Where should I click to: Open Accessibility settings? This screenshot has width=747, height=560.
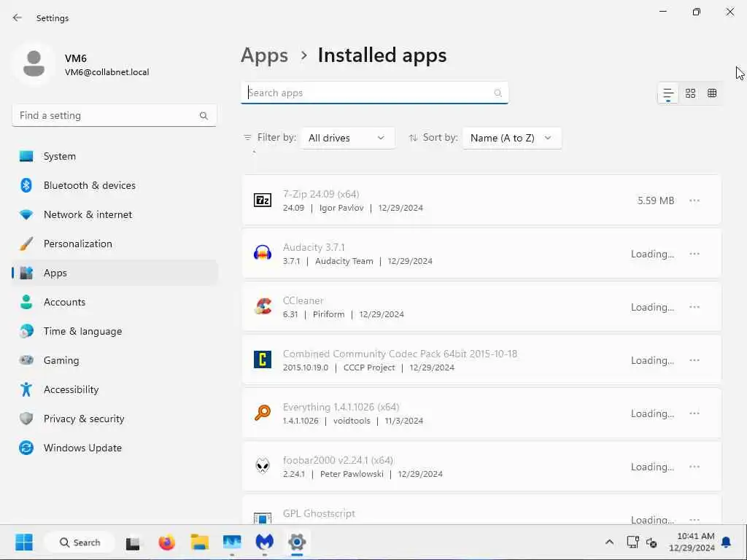(x=115, y=389)
